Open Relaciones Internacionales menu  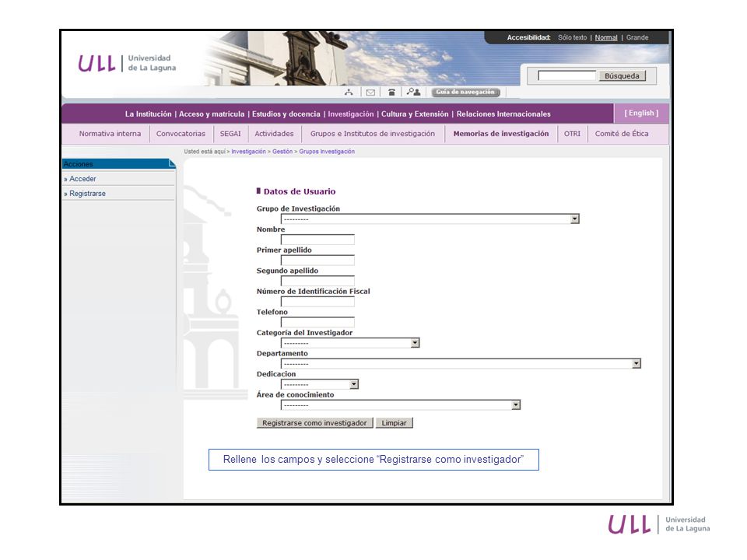pos(503,114)
